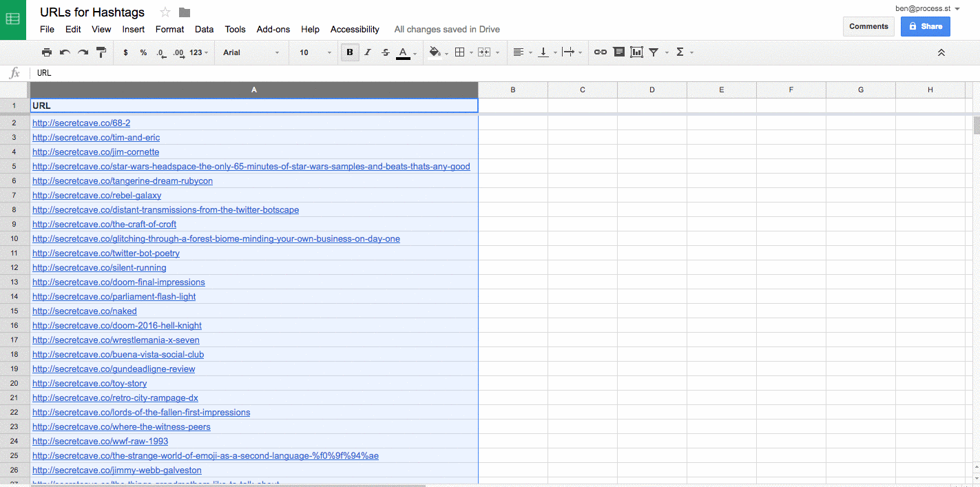Viewport: 980px width, 487px height.
Task: Open the Format menu
Action: point(169,30)
